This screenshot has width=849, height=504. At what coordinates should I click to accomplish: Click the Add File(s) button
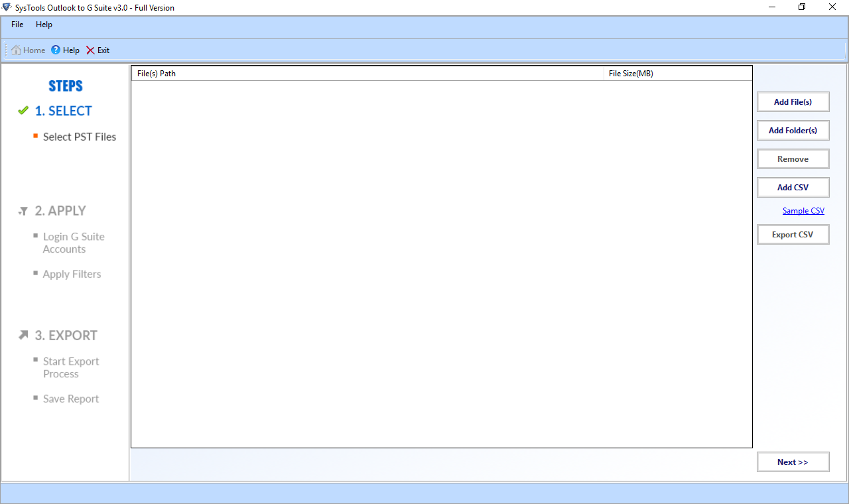pos(793,102)
